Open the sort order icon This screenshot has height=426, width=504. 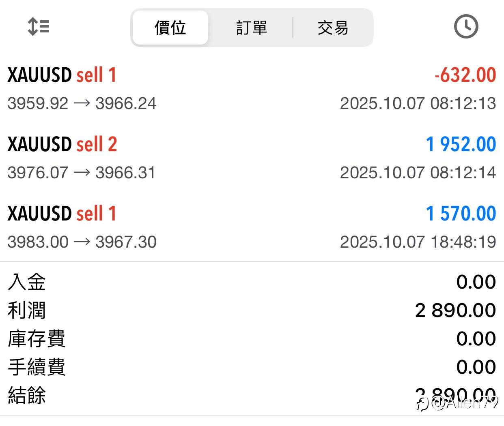(38, 27)
